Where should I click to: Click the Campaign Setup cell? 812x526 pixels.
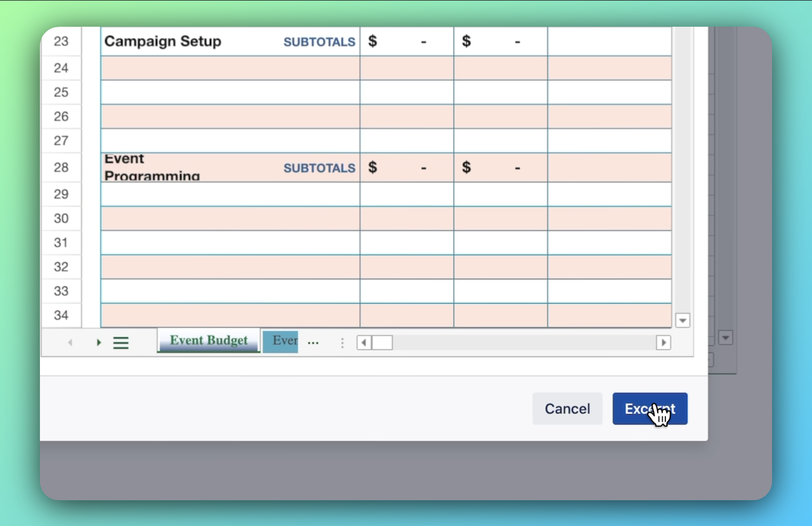pyautogui.click(x=163, y=41)
